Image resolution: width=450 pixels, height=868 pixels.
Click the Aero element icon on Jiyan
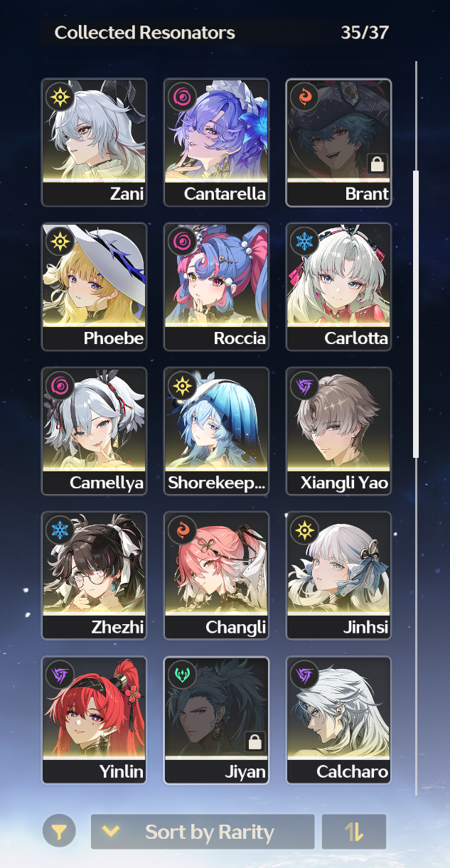[x=181, y=674]
